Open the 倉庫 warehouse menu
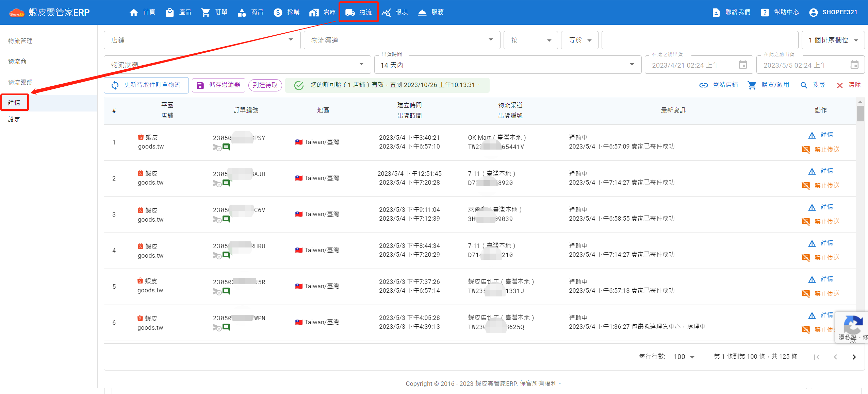The width and height of the screenshot is (868, 394). (323, 12)
